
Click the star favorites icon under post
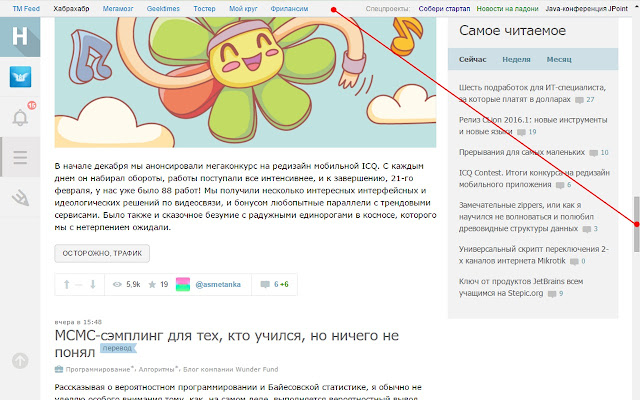(x=152, y=284)
